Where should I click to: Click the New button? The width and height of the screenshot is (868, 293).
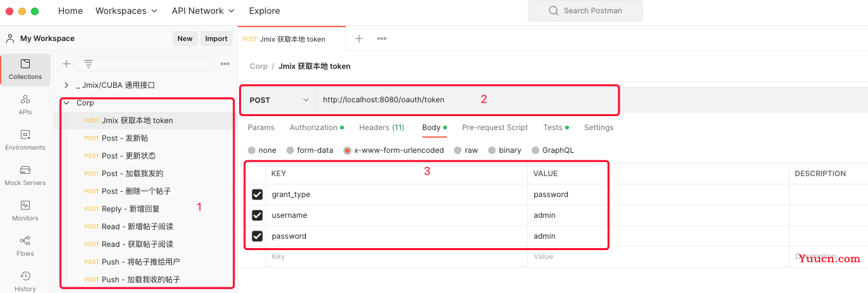[x=185, y=39]
